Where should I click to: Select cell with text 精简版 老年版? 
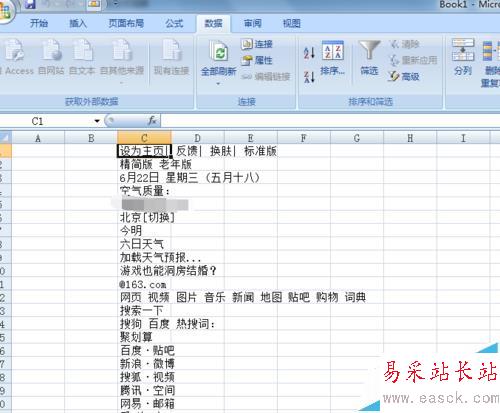pyautogui.click(x=144, y=164)
